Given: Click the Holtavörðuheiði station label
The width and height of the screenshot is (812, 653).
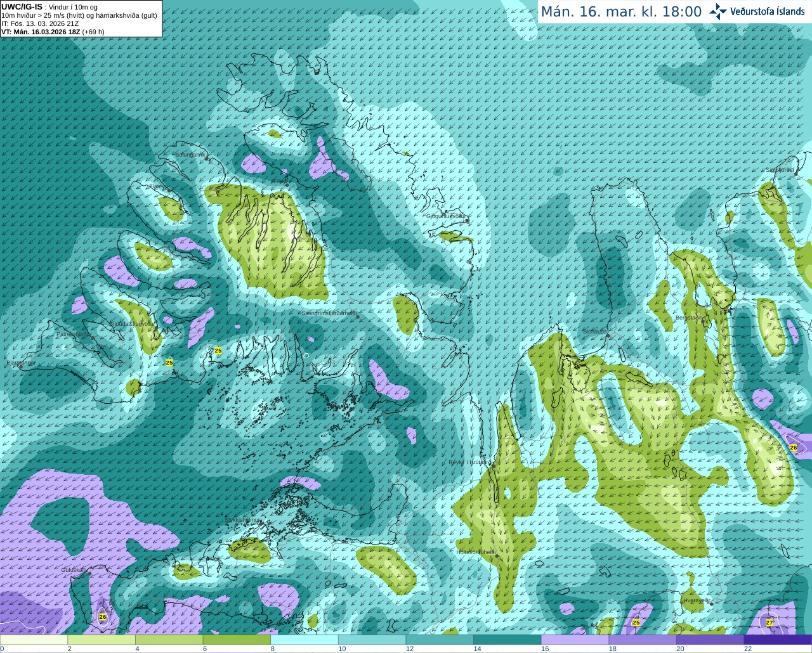Looking at the screenshot, I should tap(476, 552).
